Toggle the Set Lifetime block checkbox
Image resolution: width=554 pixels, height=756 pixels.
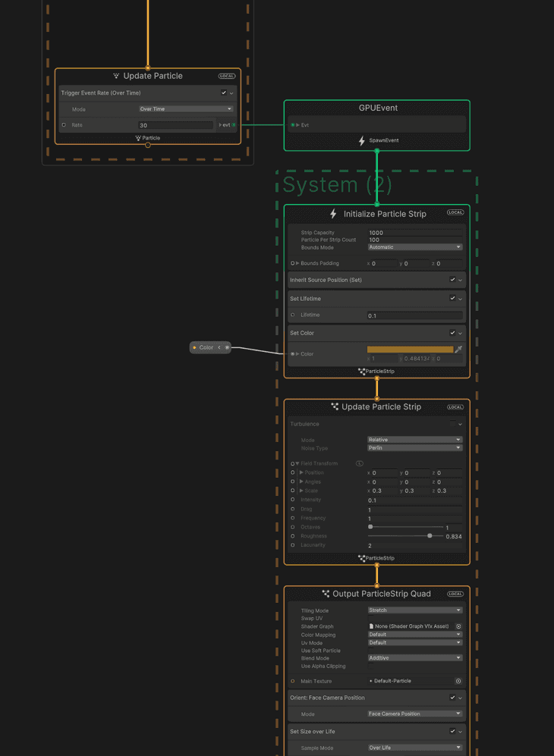(452, 299)
